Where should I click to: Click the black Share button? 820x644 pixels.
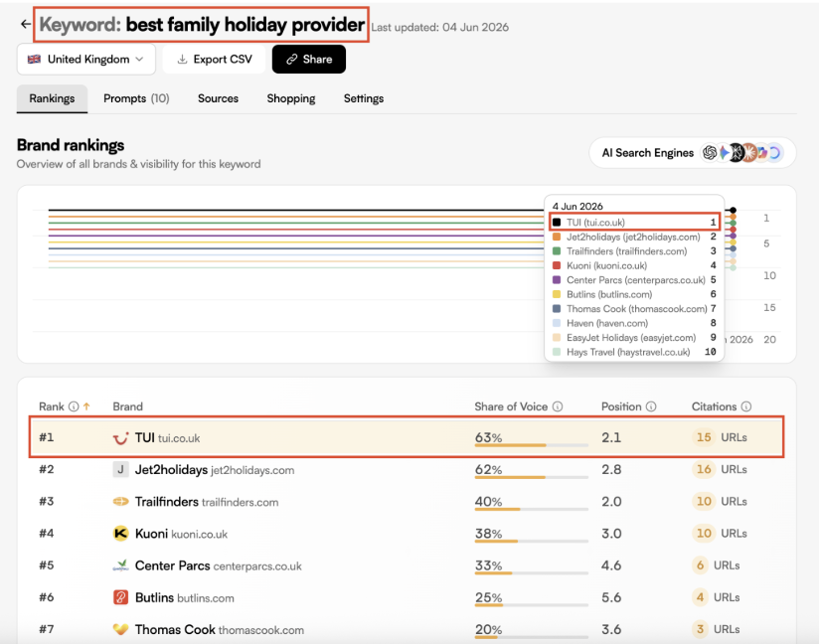[x=309, y=59]
